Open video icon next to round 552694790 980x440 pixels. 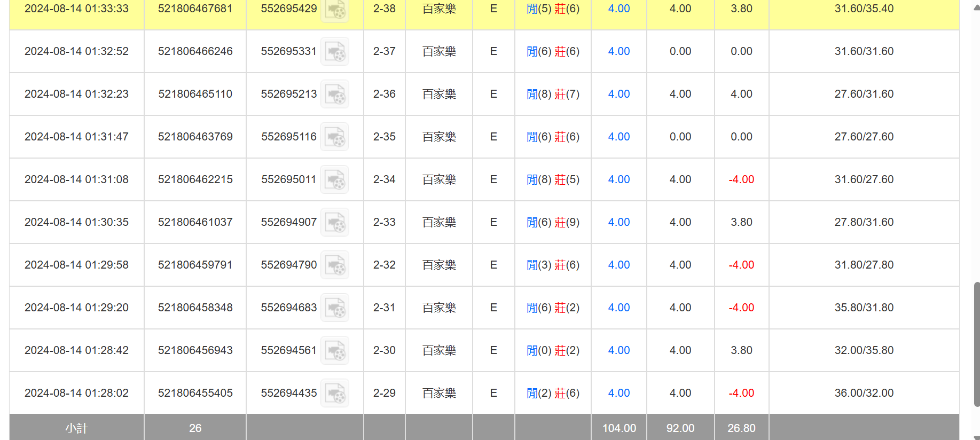[335, 265]
